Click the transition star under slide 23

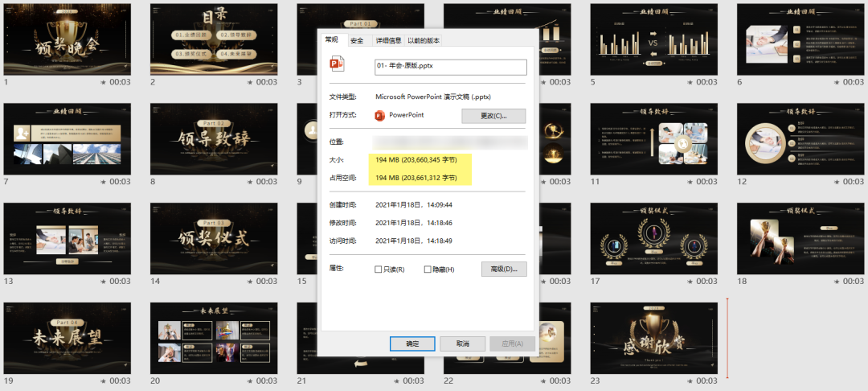pyautogui.click(x=690, y=381)
